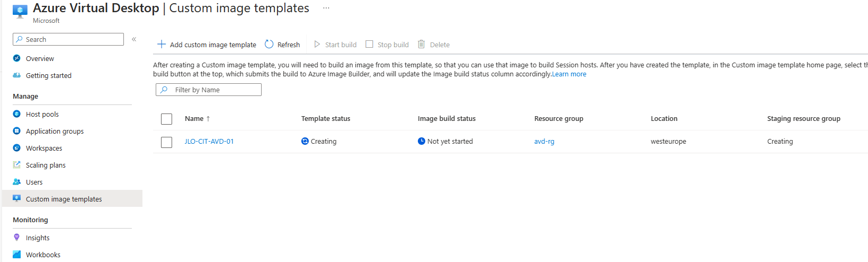This screenshot has width=868, height=262.
Task: Click the plus icon for adding template
Action: pos(162,45)
